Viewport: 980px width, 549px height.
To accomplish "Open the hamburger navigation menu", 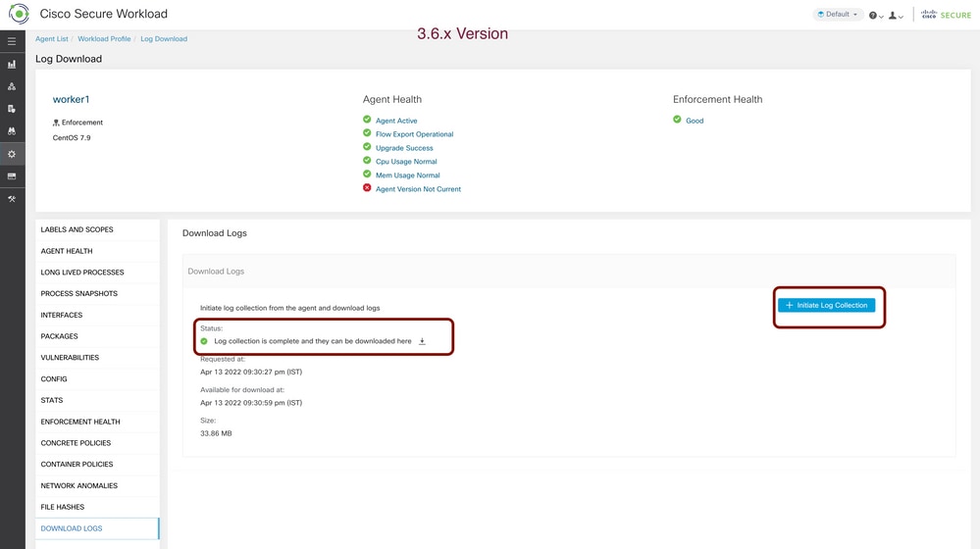I will (x=12, y=41).
